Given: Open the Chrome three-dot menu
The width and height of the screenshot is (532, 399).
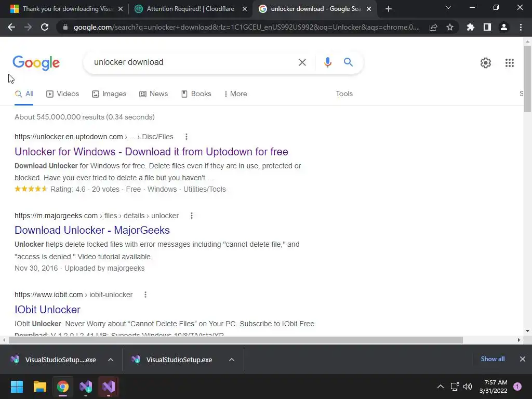Looking at the screenshot, I should [521, 27].
